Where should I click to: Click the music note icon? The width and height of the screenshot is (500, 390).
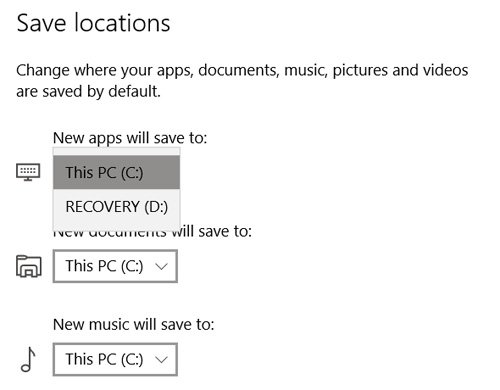(x=28, y=359)
